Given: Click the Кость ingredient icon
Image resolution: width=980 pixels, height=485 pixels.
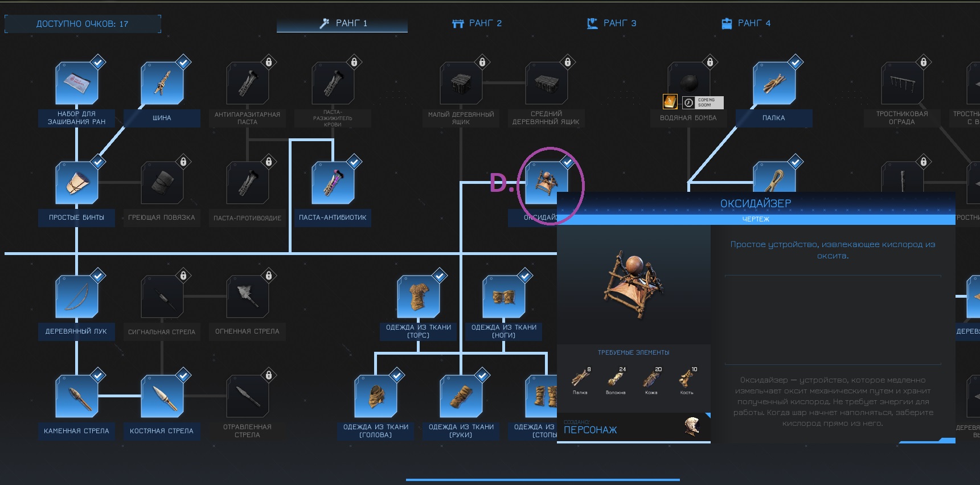Looking at the screenshot, I should (687, 378).
